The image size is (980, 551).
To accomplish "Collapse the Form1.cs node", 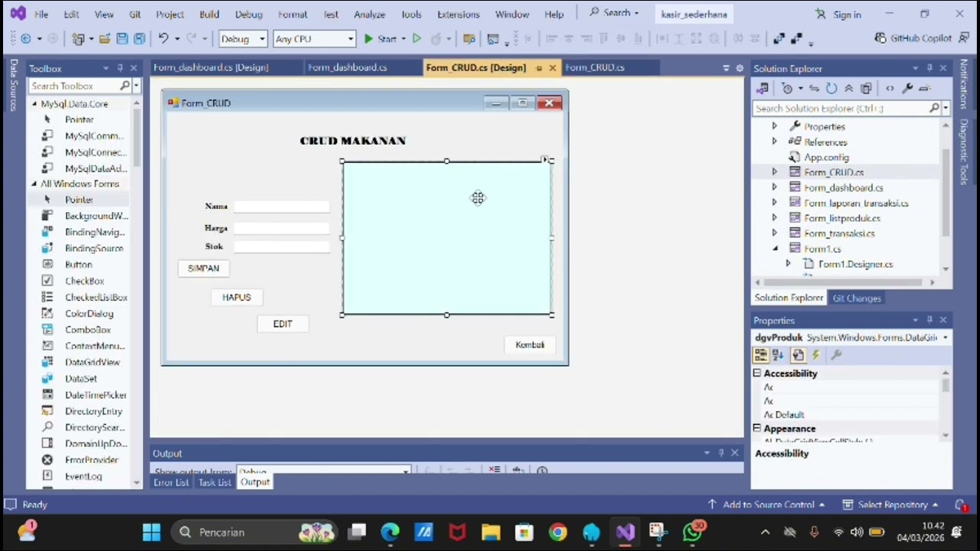I will click(x=774, y=249).
